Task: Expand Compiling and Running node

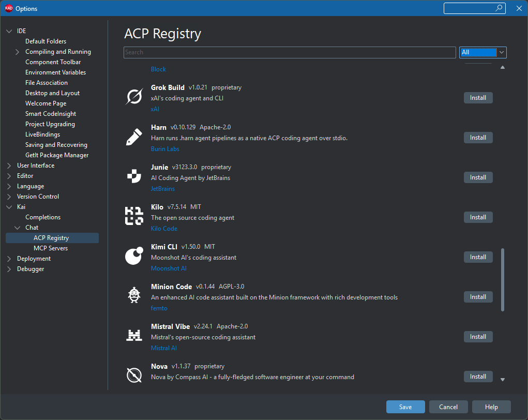Action: (x=18, y=52)
